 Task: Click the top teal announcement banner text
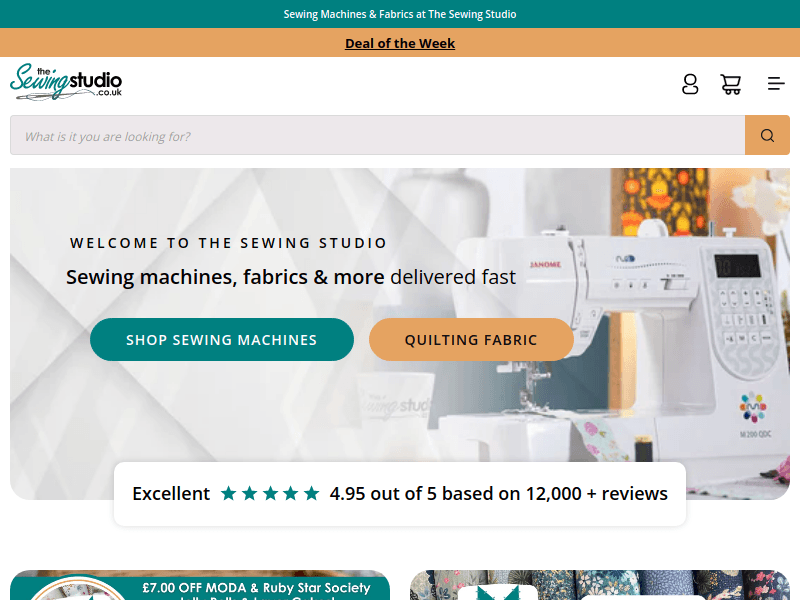click(400, 14)
